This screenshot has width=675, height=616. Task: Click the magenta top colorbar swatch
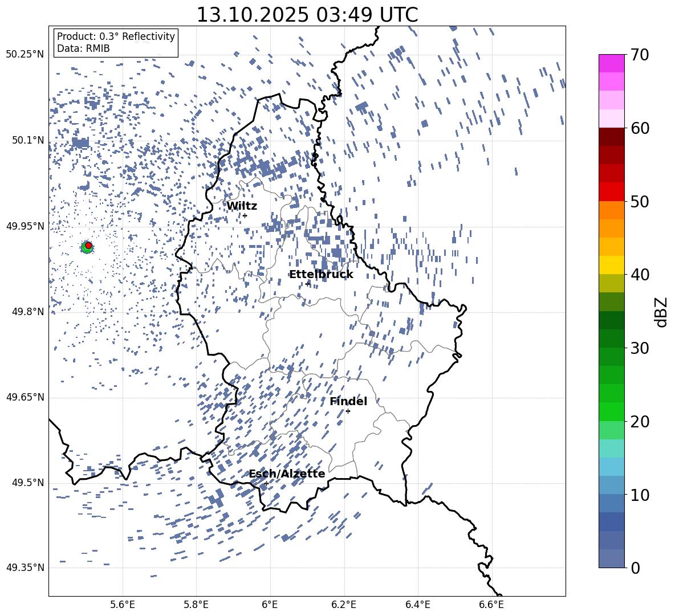click(x=612, y=63)
